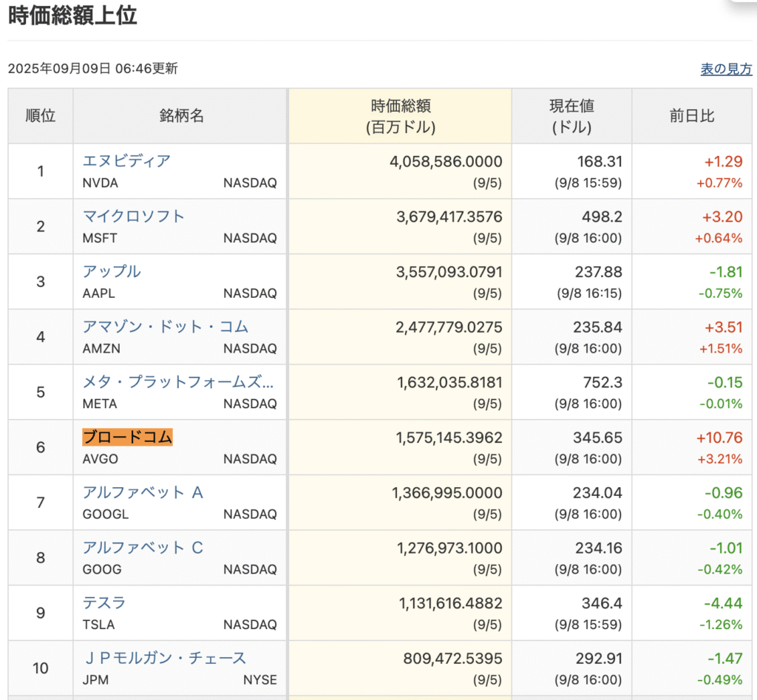757x700 pixels.
Task: Click Amazon's market cap 2,477,779.0275
Action: coord(449,327)
